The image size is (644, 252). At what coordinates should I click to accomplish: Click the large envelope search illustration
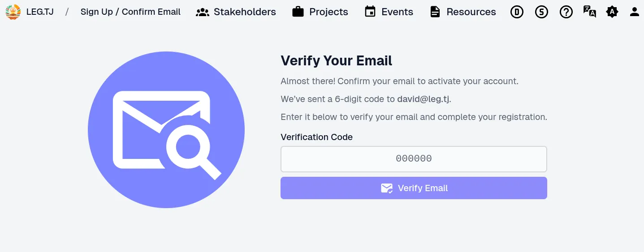[x=166, y=130]
